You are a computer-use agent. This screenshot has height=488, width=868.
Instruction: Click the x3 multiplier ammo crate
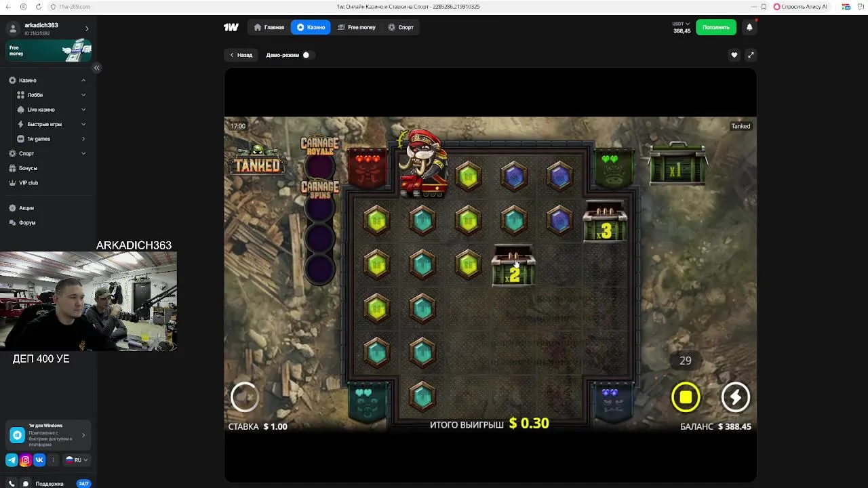point(605,222)
